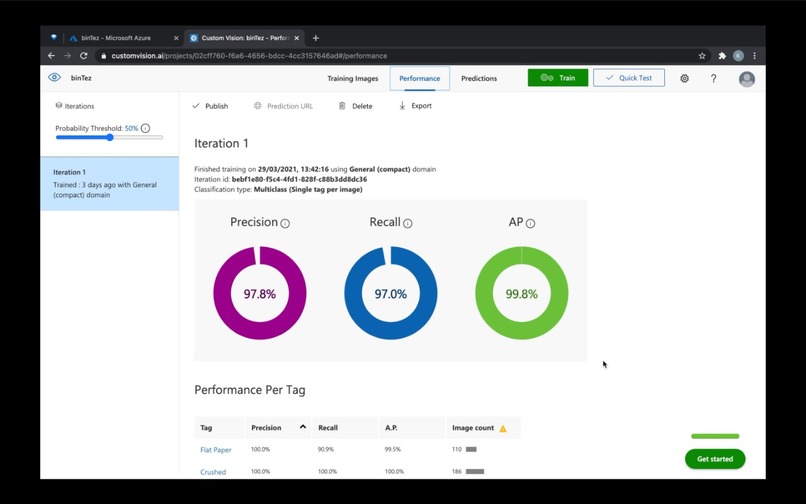Select the Custom Vision binTez tab
Screen dimensions: 806x504
pyautogui.click(x=244, y=38)
